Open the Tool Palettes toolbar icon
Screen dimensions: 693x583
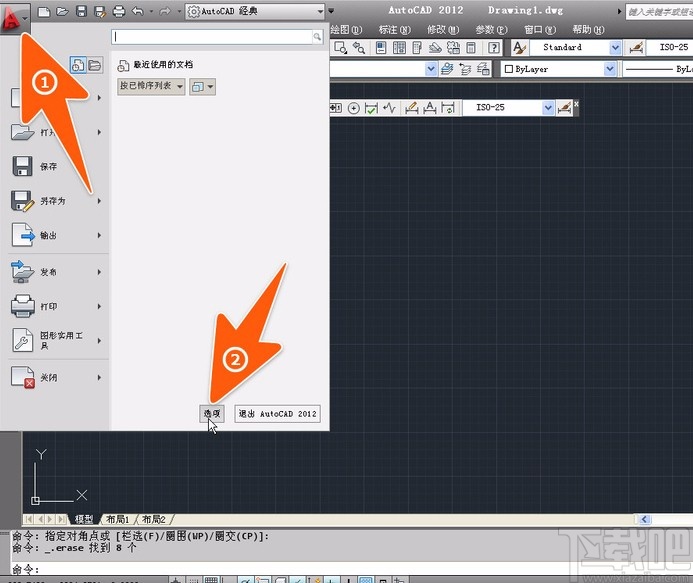(x=417, y=47)
